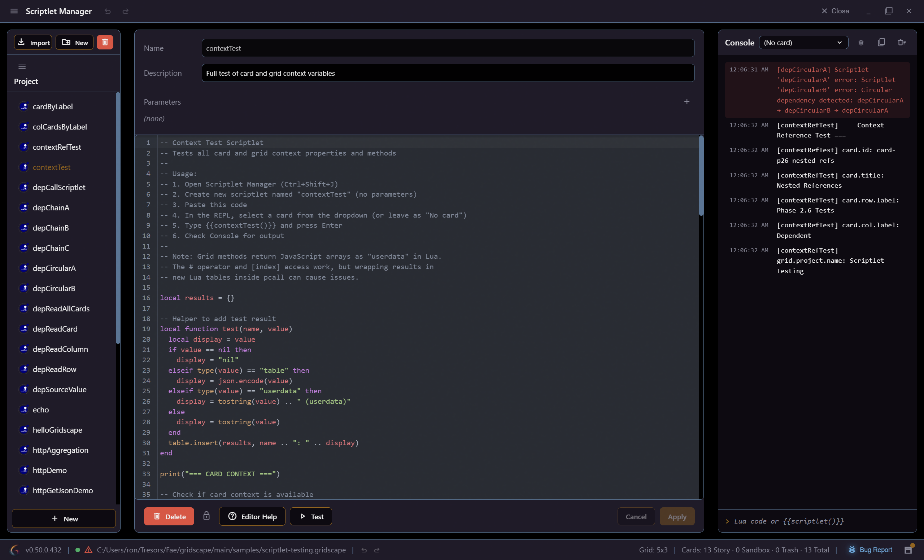Viewport: 924px width, 560px height.
Task: Apply the scriptlet changes
Action: [677, 516]
